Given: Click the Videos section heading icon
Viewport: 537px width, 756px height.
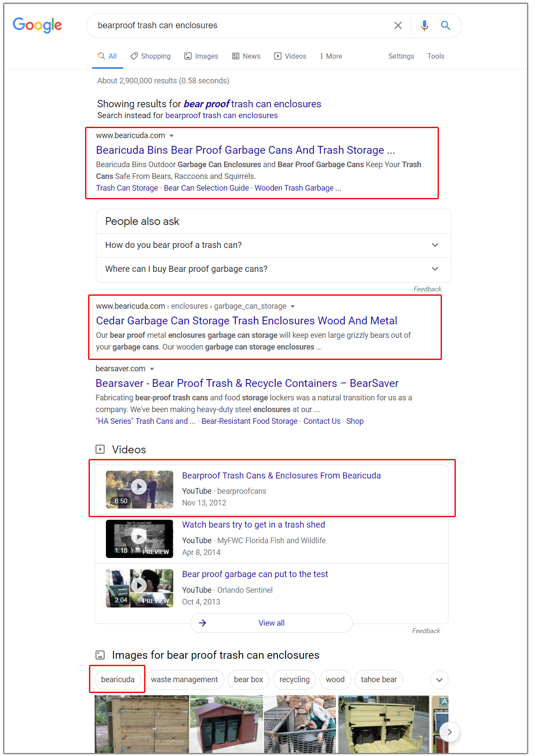Looking at the screenshot, I should (x=100, y=449).
